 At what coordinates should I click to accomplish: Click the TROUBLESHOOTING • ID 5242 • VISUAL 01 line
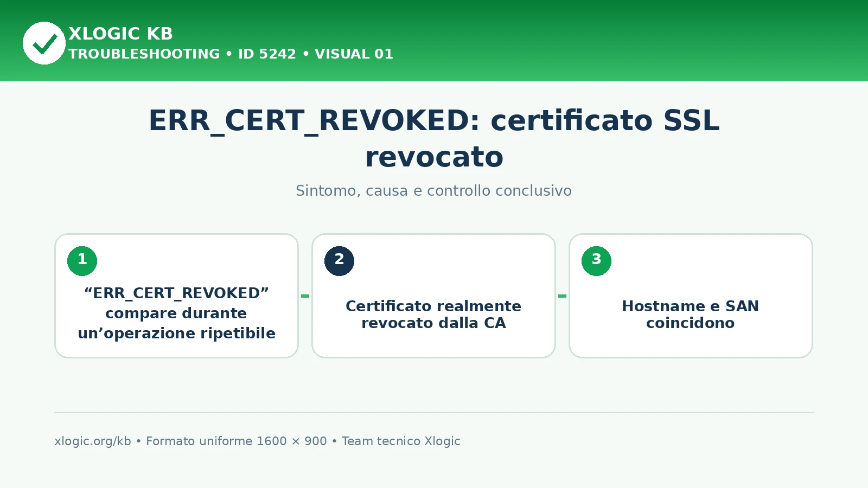(231, 54)
